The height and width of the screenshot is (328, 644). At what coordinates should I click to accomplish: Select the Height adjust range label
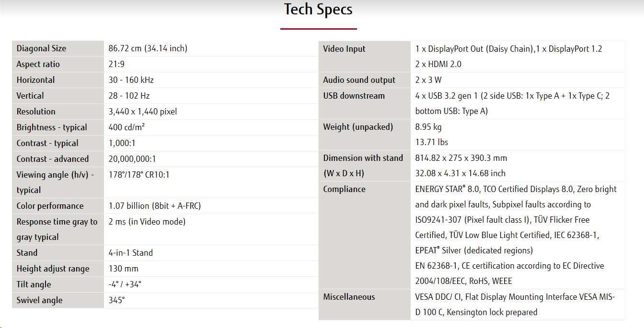click(53, 269)
